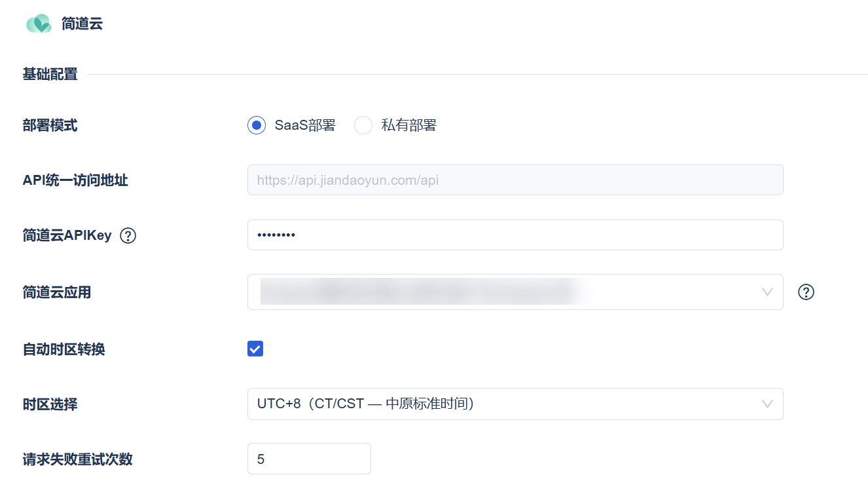Click the 简道云 title text
Screen dimensions: 868x479
[x=82, y=24]
